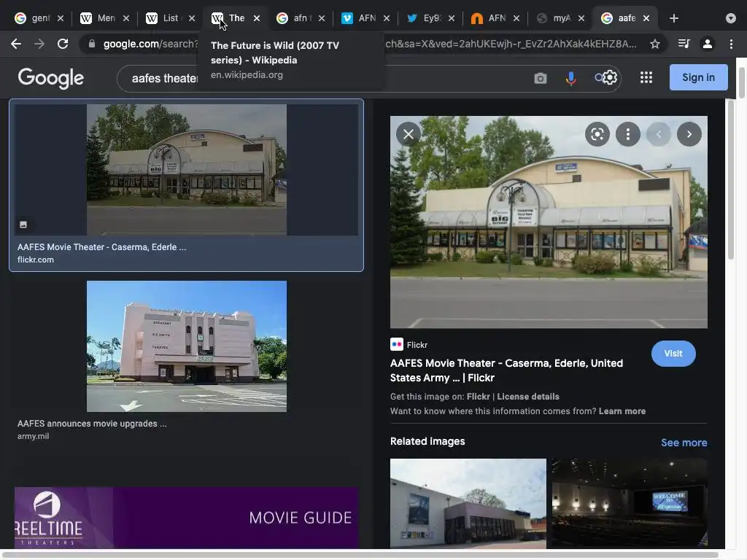Open related image of dark theater interior
The image size is (747, 560).
point(630,503)
